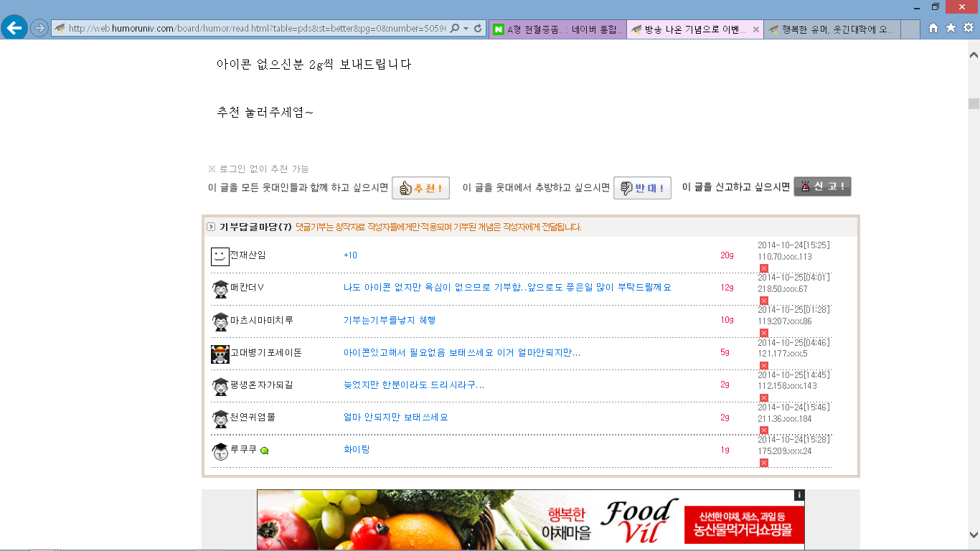
Task: Click the ad info 'i' icon
Action: (x=799, y=495)
